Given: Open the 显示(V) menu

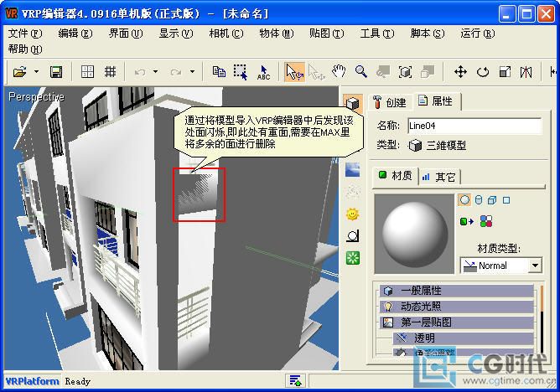Looking at the screenshot, I should click(176, 34).
